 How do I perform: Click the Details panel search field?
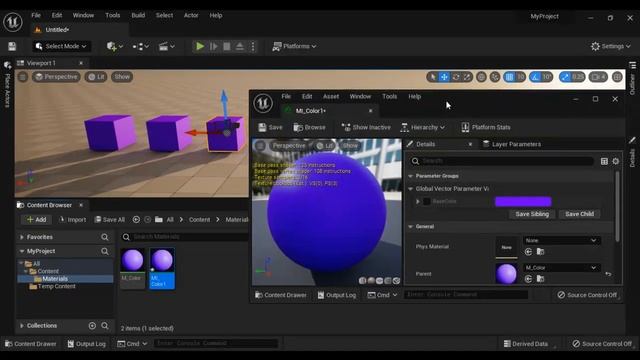(502, 161)
